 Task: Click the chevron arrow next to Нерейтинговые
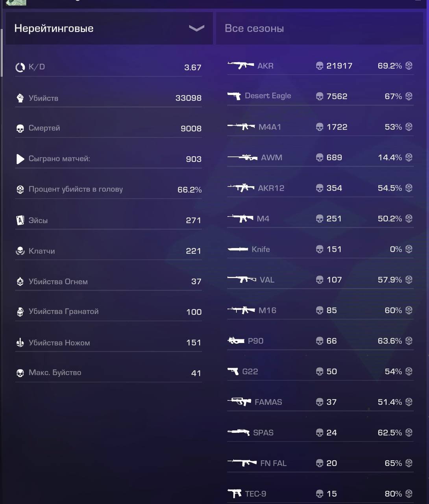[x=196, y=28]
